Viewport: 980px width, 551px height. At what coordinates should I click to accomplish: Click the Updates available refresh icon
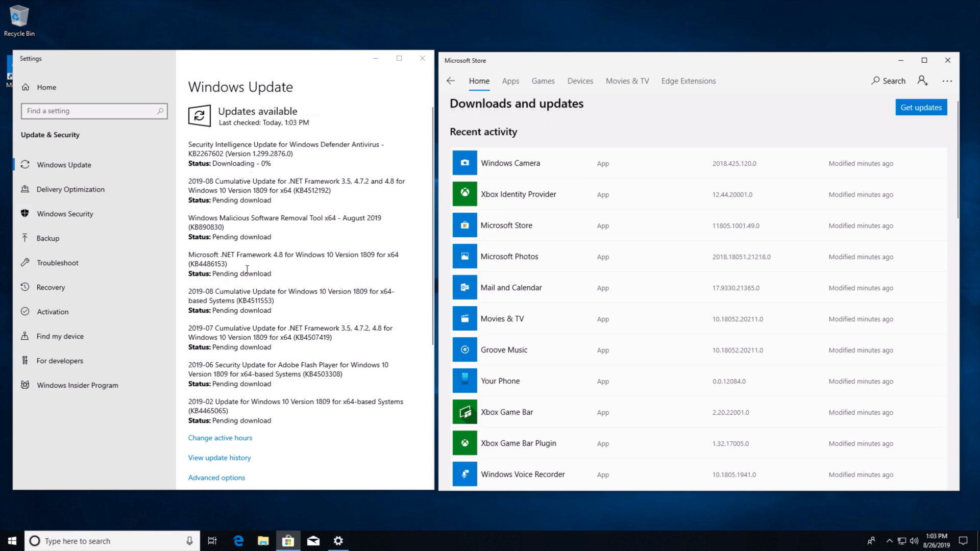coord(200,116)
